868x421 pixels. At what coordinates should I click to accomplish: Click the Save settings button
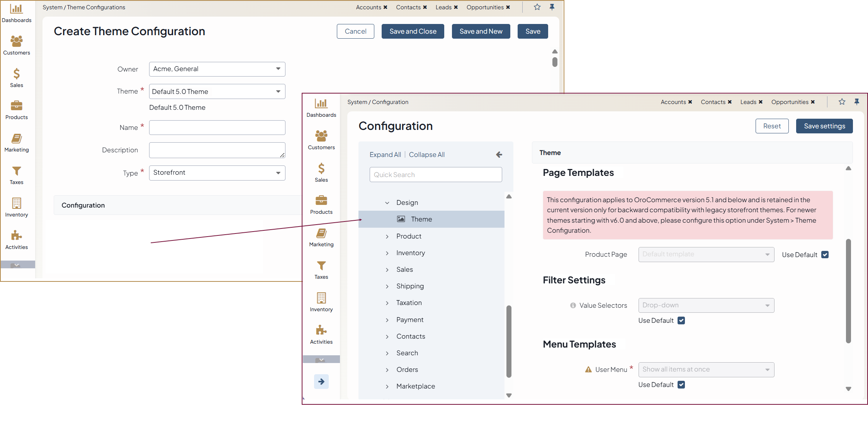824,126
